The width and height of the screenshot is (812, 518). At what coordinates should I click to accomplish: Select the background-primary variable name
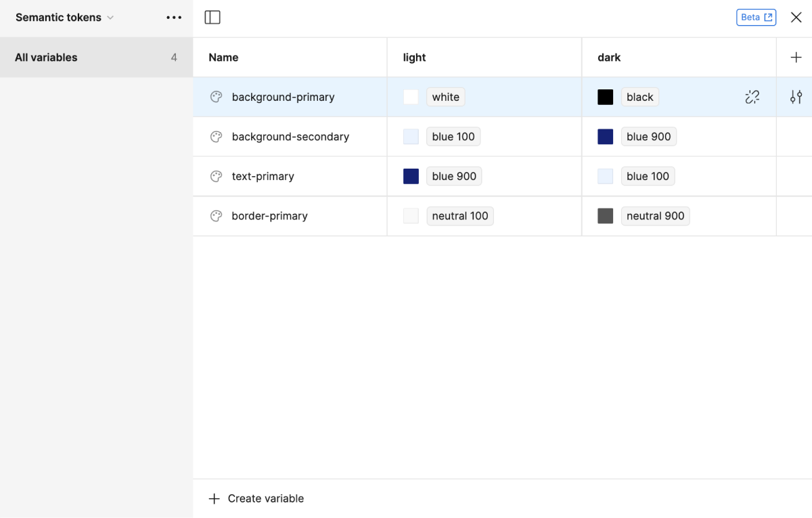coord(283,97)
